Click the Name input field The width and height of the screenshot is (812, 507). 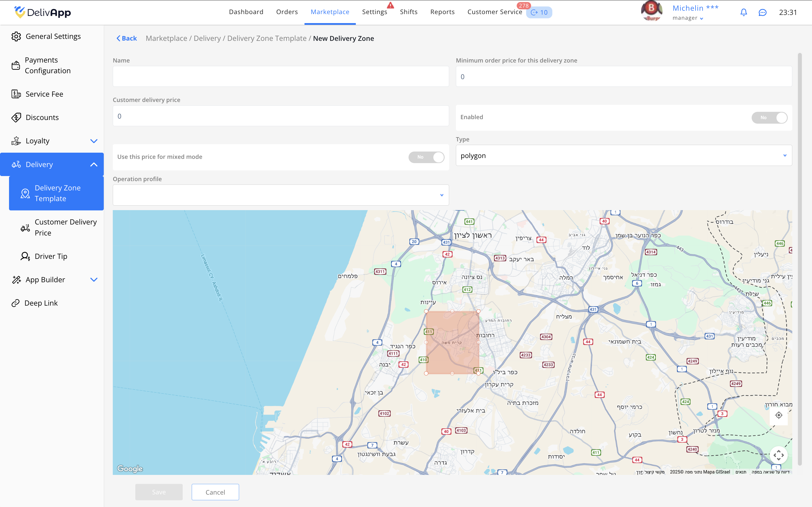coord(281,76)
